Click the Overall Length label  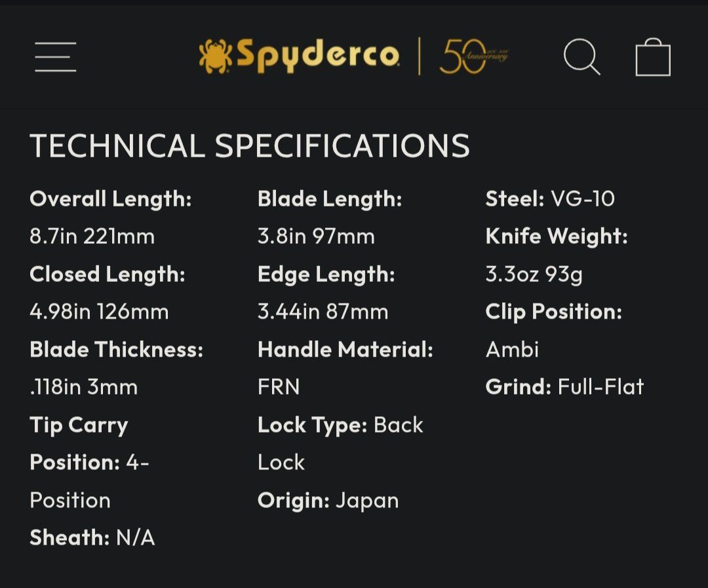(x=110, y=199)
